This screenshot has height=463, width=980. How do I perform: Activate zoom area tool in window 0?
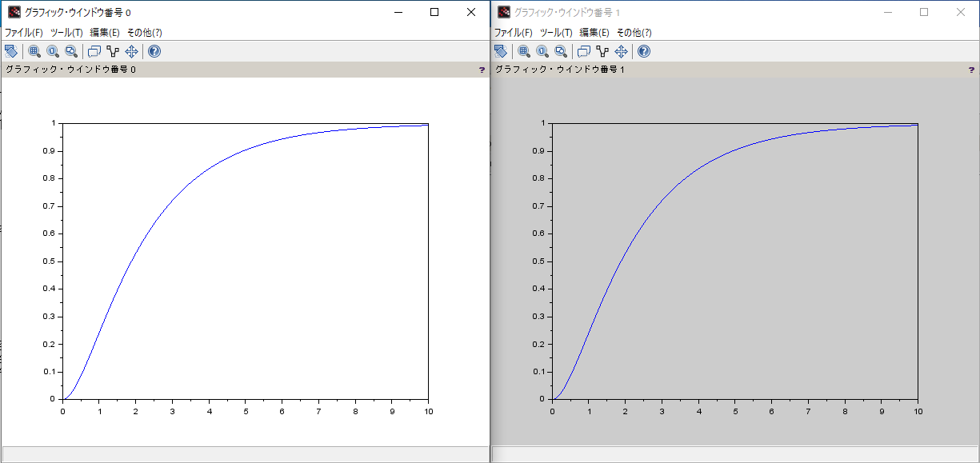34,51
